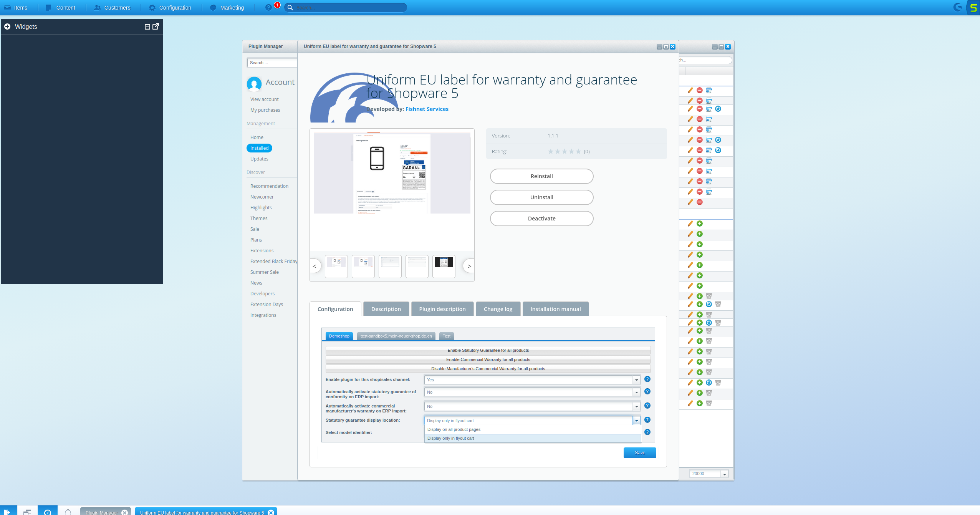
Task: Click Enable Commercial Warranty for all products
Action: [x=488, y=359]
